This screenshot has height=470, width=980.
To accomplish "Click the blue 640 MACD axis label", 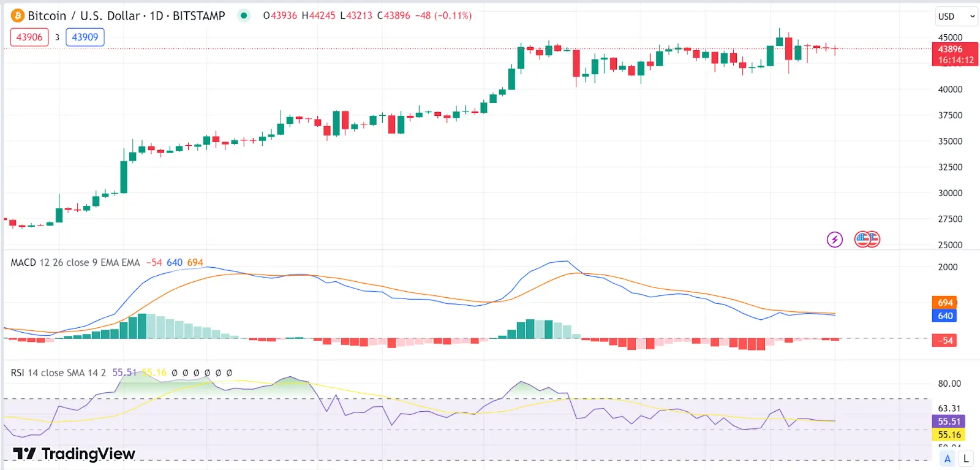I will tap(944, 316).
